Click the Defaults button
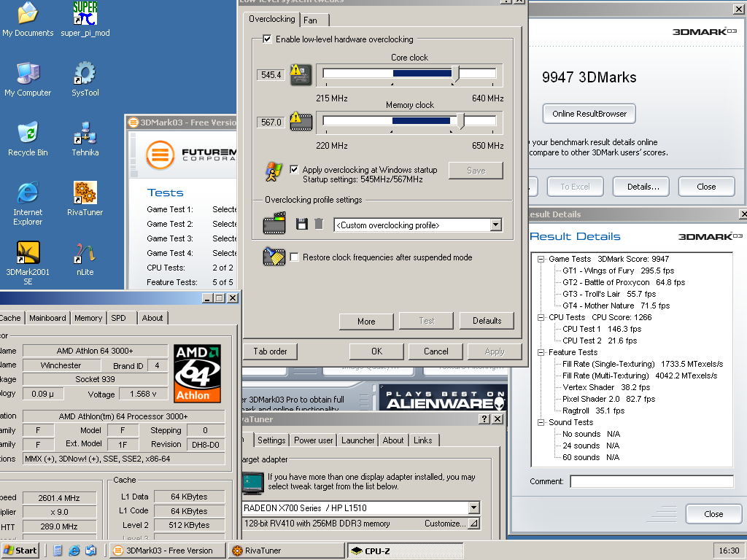 click(x=487, y=321)
